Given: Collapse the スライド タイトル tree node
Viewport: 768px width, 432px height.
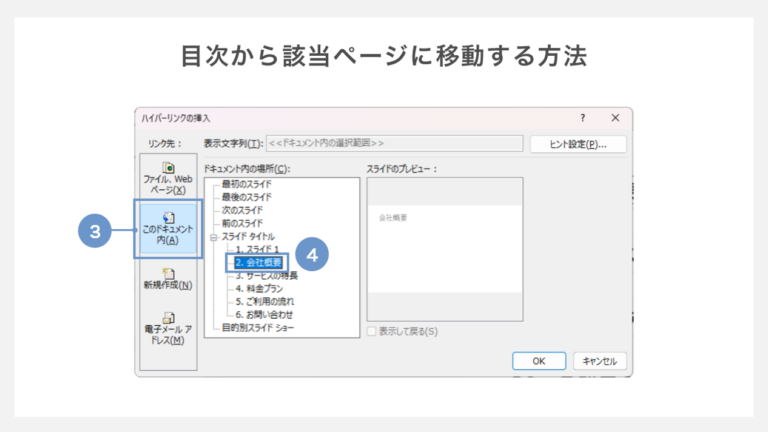Looking at the screenshot, I should pyautogui.click(x=213, y=237).
